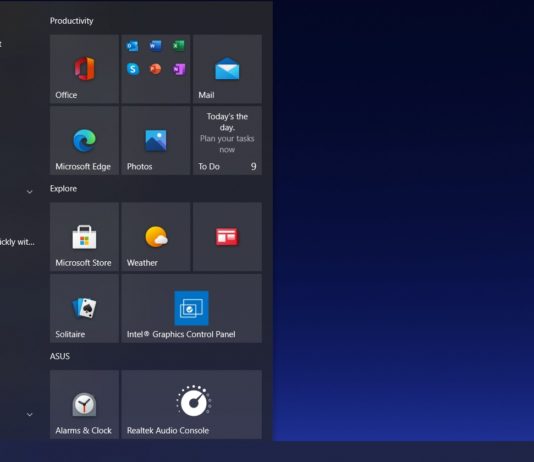Select the ASUS group header
The height and width of the screenshot is (462, 534).
[60, 356]
